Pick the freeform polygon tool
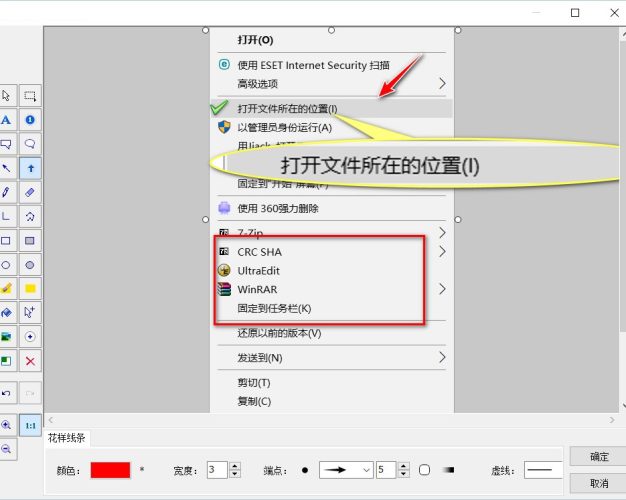Screen dimensions: 626x500 tap(30, 216)
